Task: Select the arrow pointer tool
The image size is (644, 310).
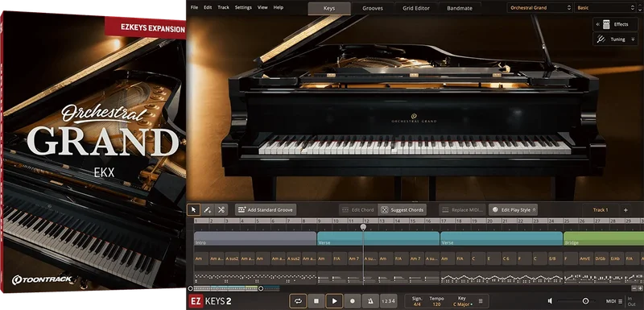Action: tap(193, 210)
